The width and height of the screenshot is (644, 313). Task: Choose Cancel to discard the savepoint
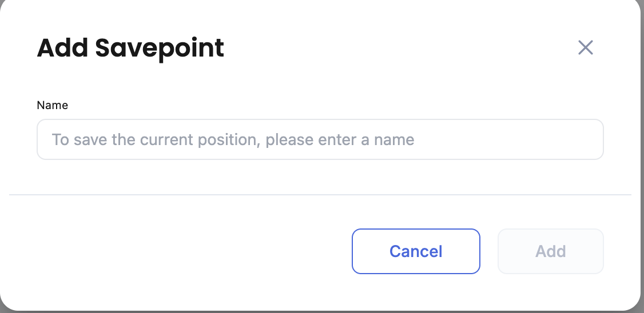(416, 251)
